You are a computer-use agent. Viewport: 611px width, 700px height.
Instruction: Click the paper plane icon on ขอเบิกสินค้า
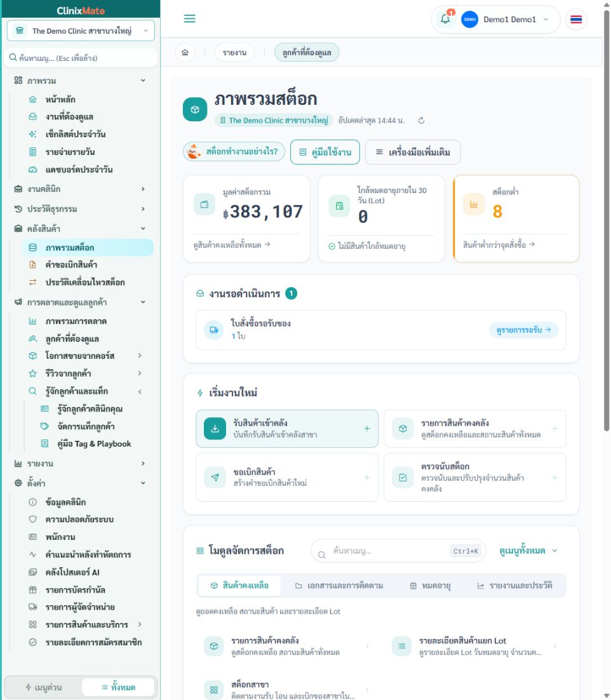coord(215,478)
